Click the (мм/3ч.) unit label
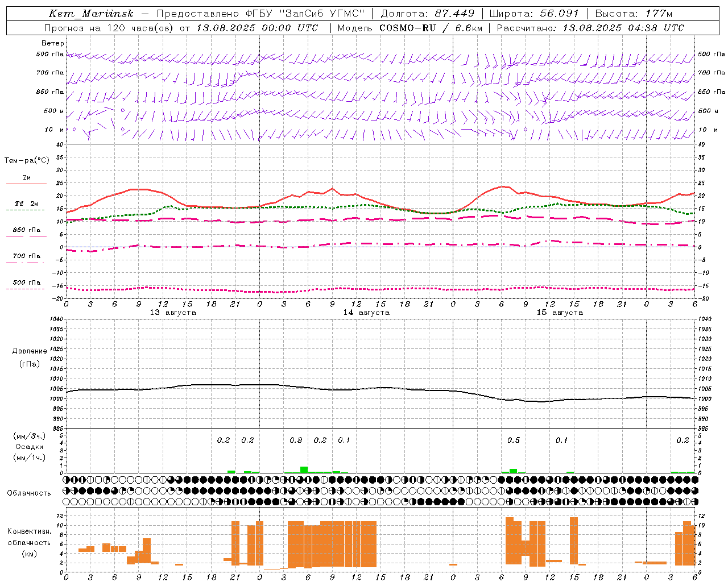Image resolution: width=728 pixels, height=582 pixels. tap(30, 436)
